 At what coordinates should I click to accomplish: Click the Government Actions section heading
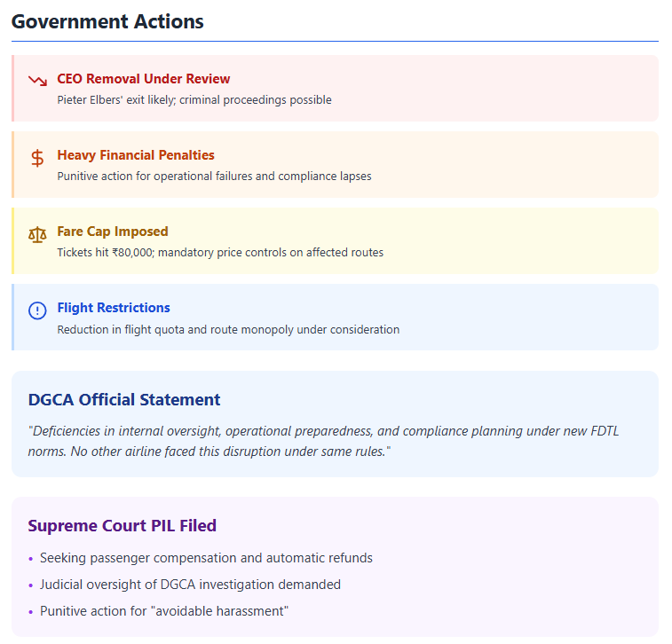tap(107, 21)
